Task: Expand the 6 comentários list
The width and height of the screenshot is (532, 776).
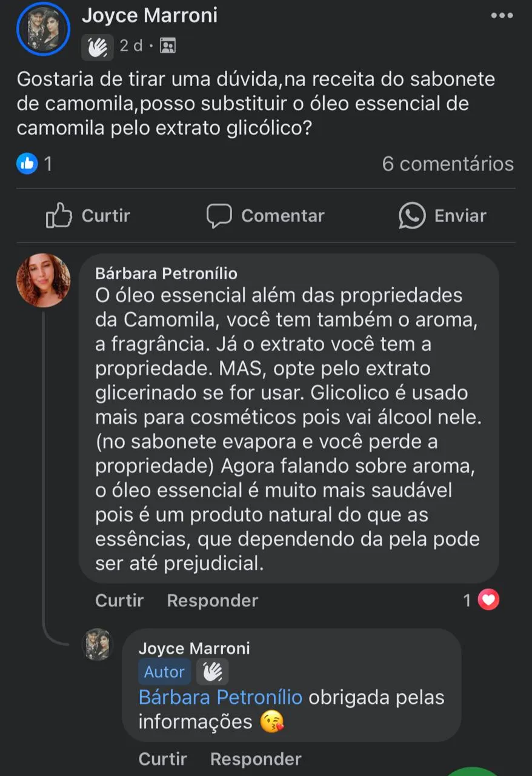Action: click(x=447, y=164)
